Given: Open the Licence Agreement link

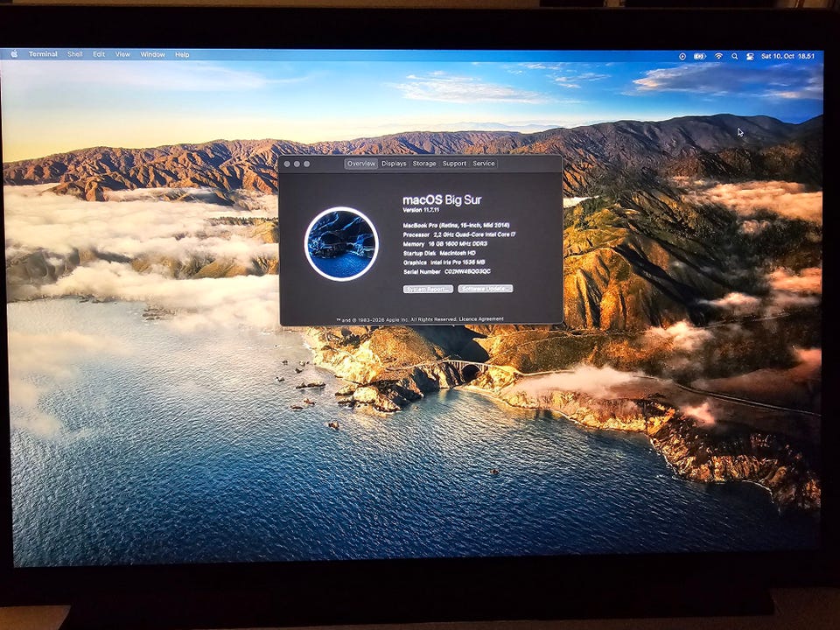Looking at the screenshot, I should [x=481, y=319].
